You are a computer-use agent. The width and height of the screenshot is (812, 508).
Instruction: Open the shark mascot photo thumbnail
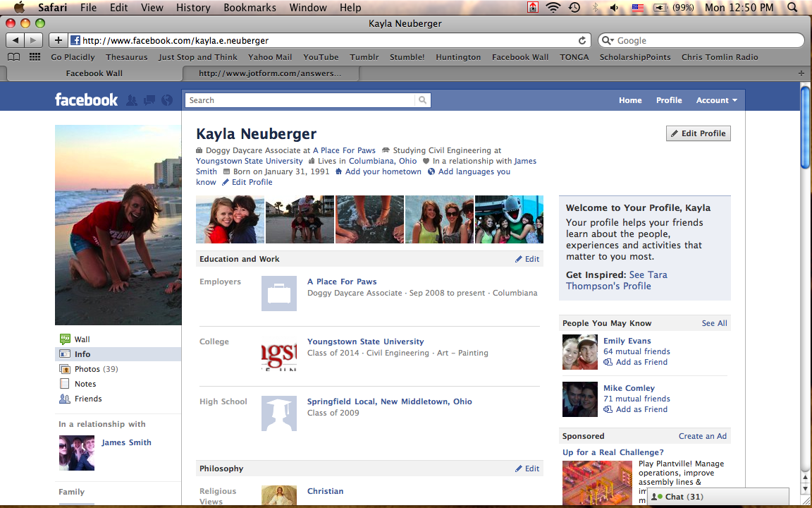(509, 219)
